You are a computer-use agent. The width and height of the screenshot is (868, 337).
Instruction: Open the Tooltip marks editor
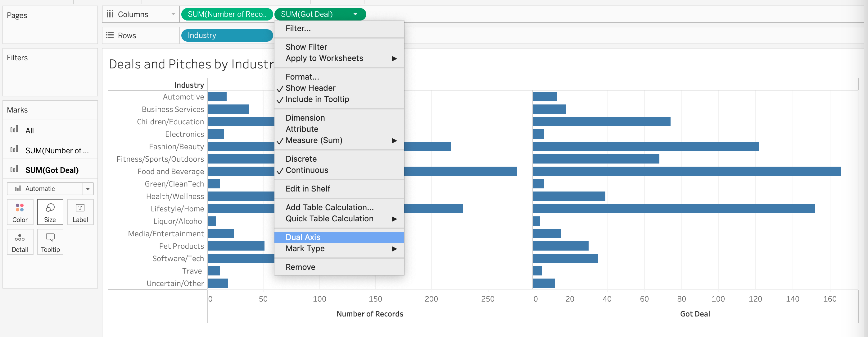tap(50, 242)
